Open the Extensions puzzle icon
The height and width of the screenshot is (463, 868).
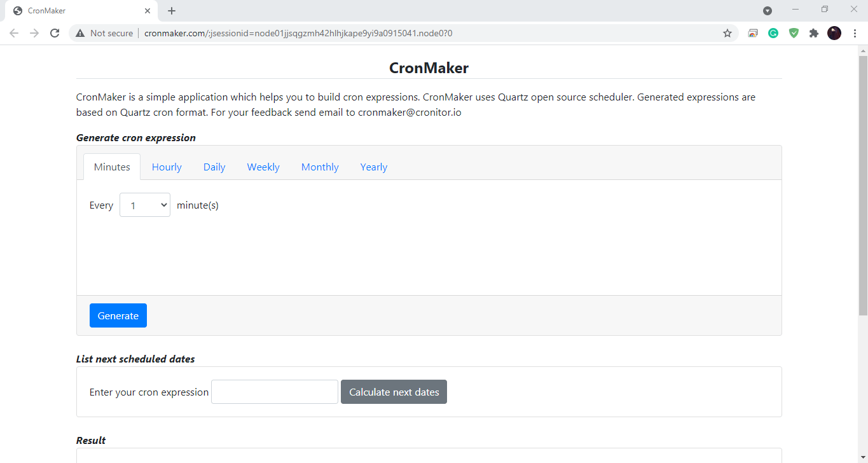click(x=814, y=33)
